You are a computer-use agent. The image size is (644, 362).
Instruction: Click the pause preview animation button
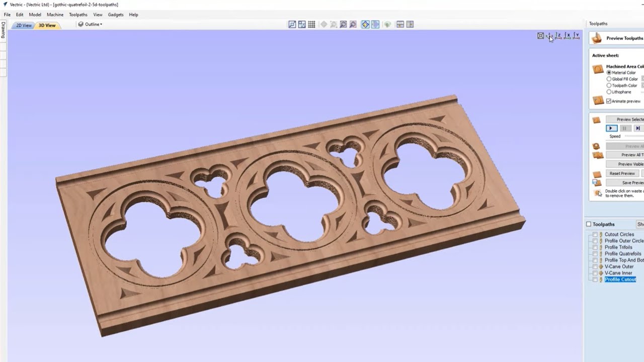(x=624, y=128)
